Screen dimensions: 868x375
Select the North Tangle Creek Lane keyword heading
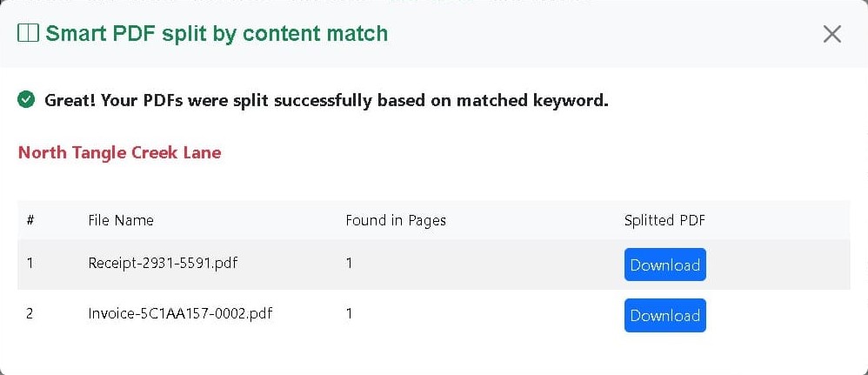[x=119, y=152]
